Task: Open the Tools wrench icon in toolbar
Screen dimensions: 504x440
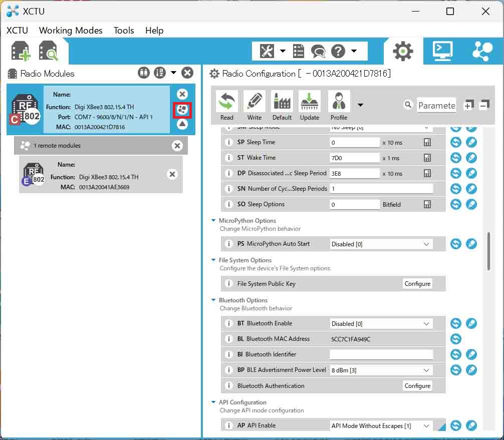Action: [267, 51]
